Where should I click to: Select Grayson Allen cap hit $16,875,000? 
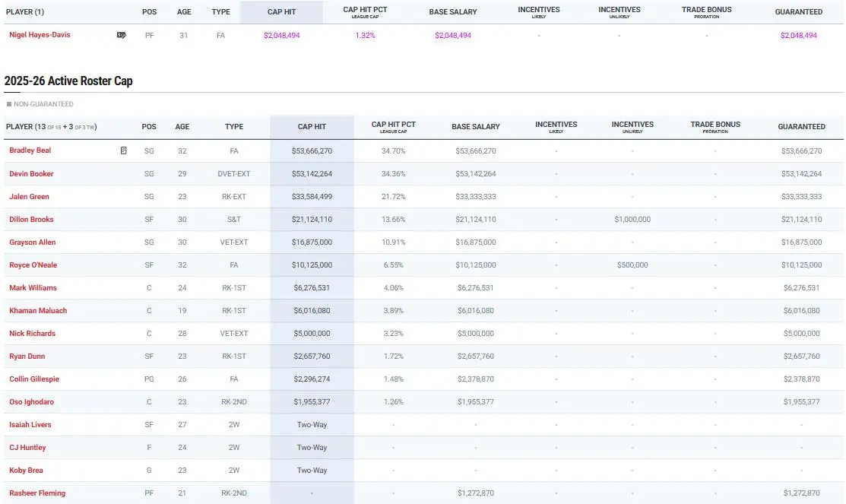click(x=312, y=242)
